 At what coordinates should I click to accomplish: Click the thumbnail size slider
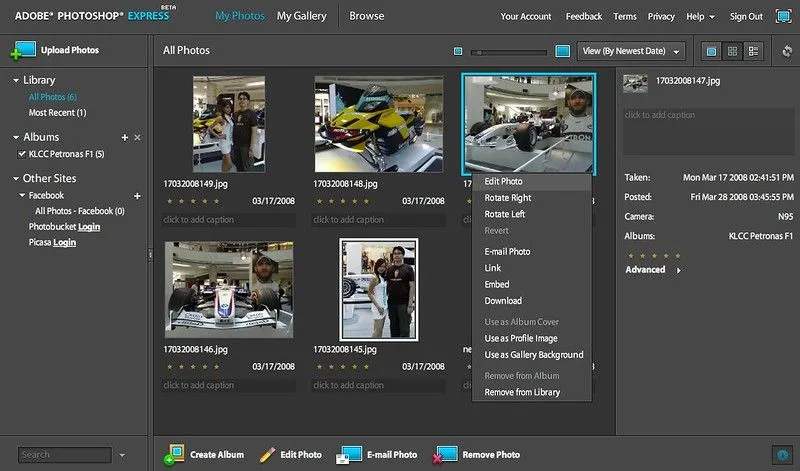point(509,52)
